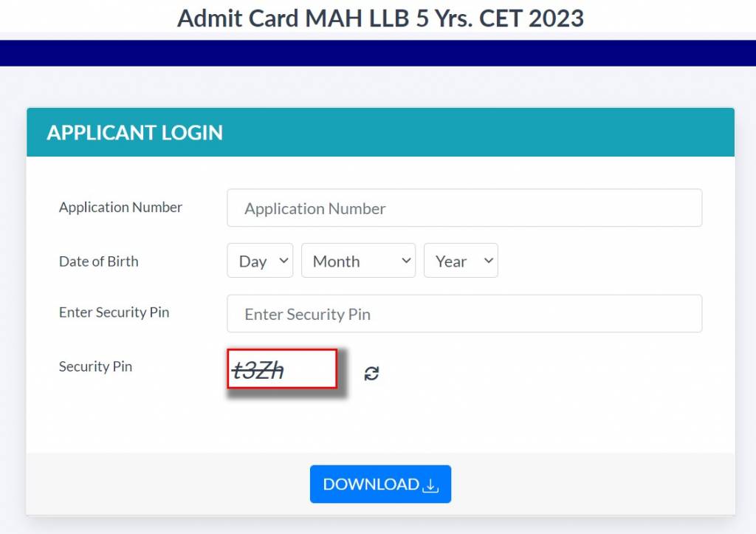Click the Security Pin label beside captcha
Image resolution: width=756 pixels, height=534 pixels.
[x=95, y=366]
